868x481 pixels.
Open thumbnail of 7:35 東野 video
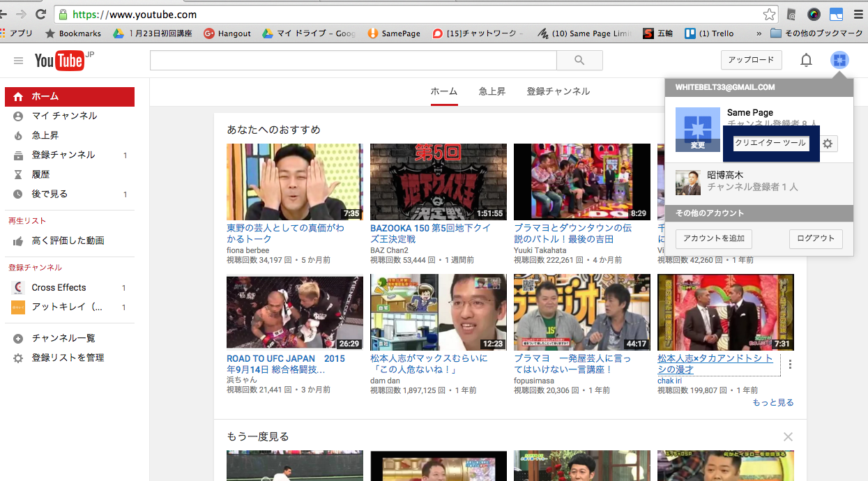[x=295, y=182]
